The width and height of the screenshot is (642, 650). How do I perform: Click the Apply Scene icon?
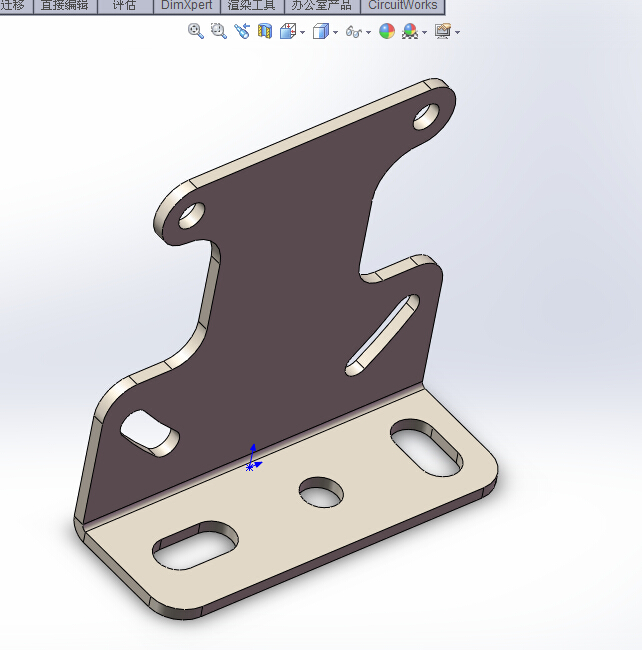coord(410,31)
